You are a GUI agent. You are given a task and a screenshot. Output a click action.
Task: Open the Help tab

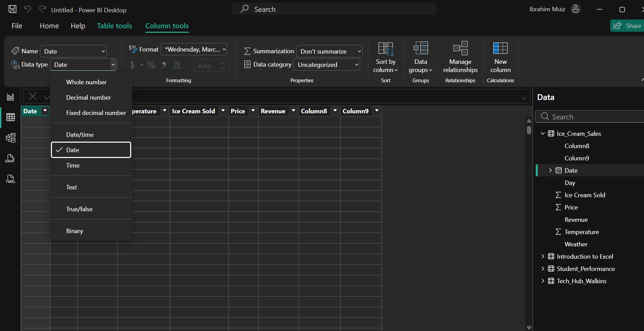point(78,26)
